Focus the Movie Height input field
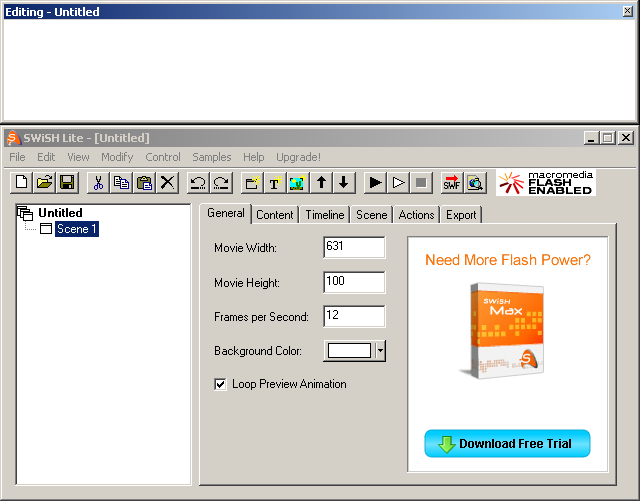The width and height of the screenshot is (640, 501). (x=354, y=282)
